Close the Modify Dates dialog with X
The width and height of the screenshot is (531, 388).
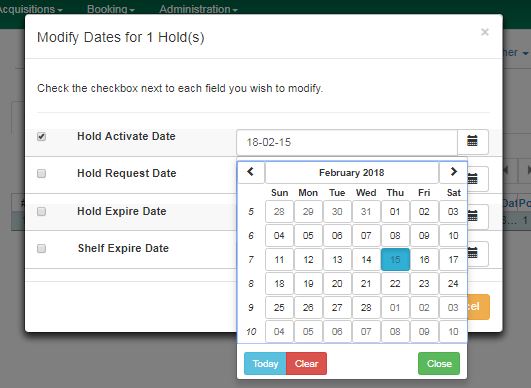coord(485,32)
